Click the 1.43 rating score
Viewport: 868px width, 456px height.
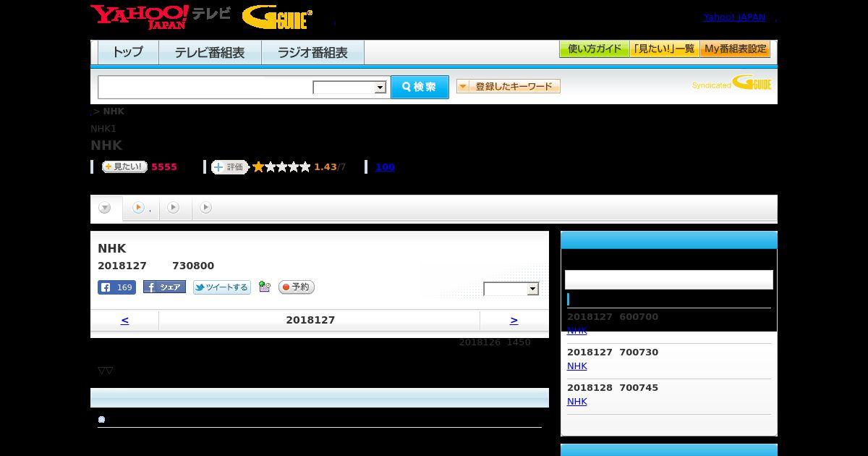click(x=325, y=167)
